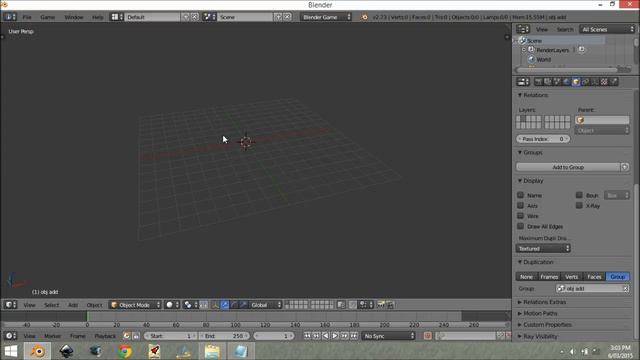Image resolution: width=640 pixels, height=360 pixels.
Task: Delete the current scene X icon
Action: (x=287, y=17)
